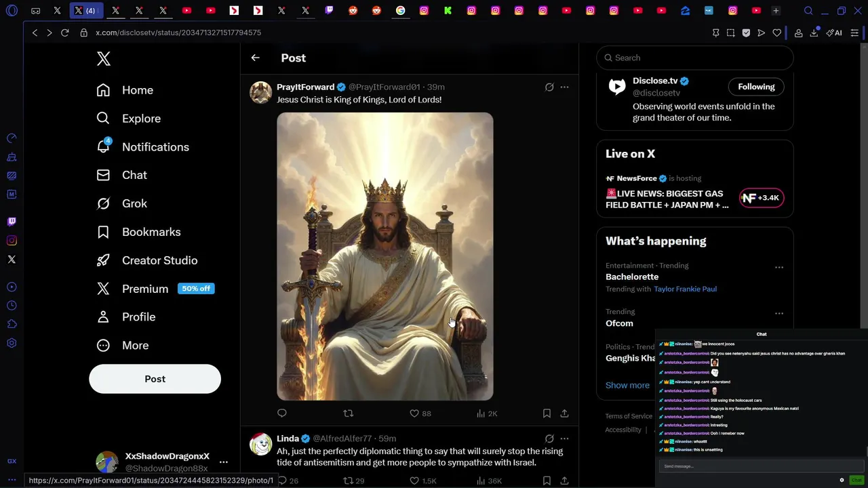Expand options for the Bachelorette trend
The image size is (868, 488).
[779, 267]
